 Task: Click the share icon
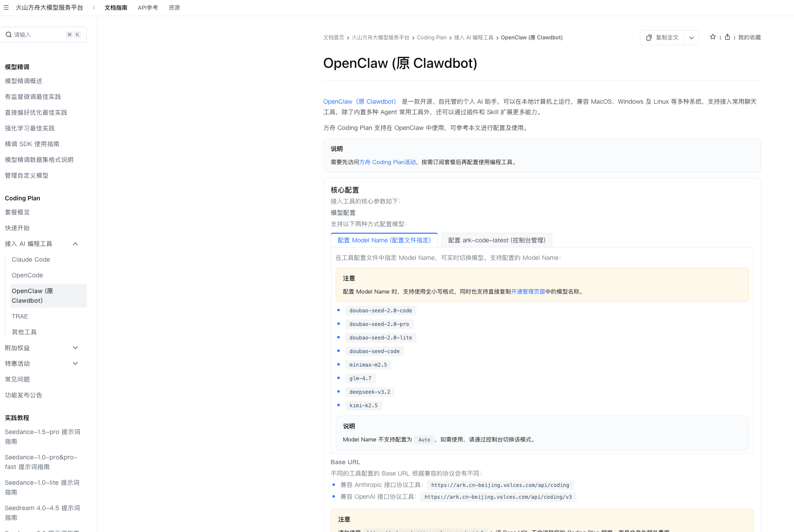tap(727, 37)
